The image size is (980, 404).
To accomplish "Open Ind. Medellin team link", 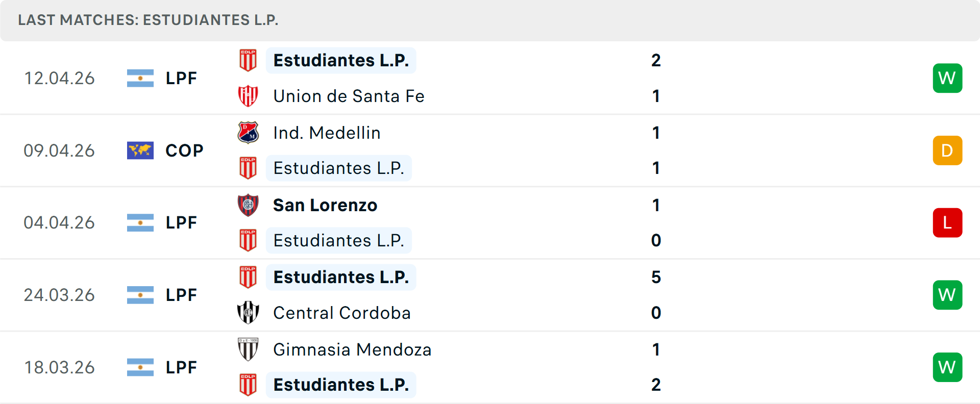I will [327, 133].
